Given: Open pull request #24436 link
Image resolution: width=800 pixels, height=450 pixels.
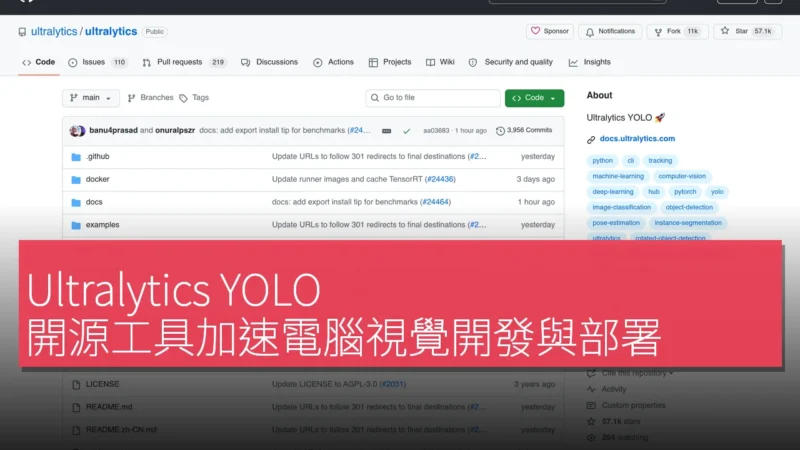Looking at the screenshot, I should click(440, 179).
